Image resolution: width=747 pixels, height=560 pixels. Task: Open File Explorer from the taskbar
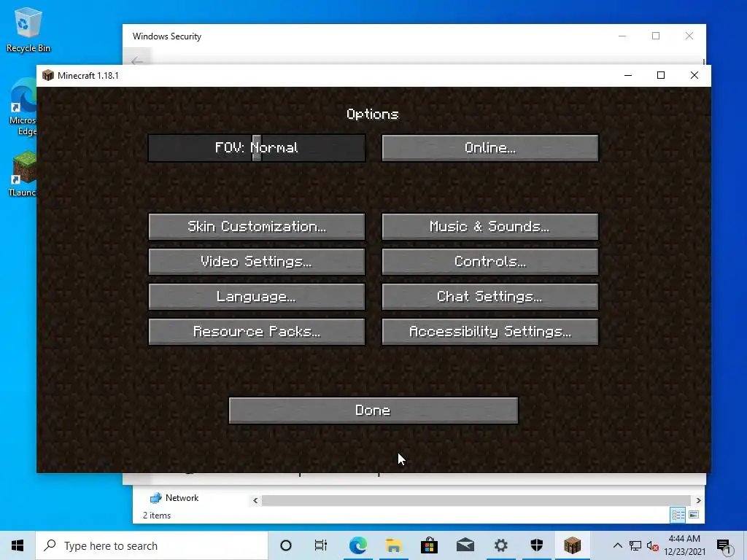point(393,545)
